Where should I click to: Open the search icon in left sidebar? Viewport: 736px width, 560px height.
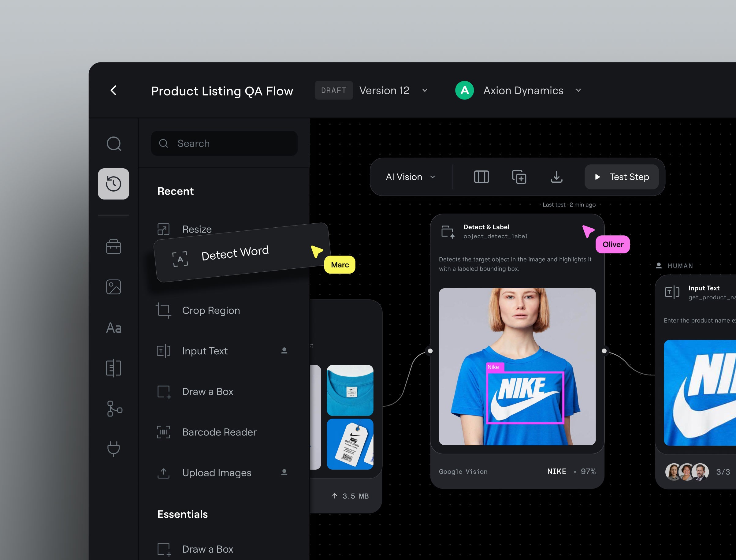click(113, 144)
